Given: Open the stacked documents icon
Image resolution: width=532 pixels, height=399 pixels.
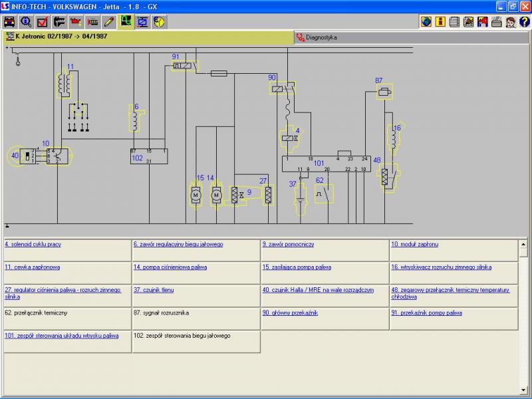Looking at the screenshot, I should (454, 22).
